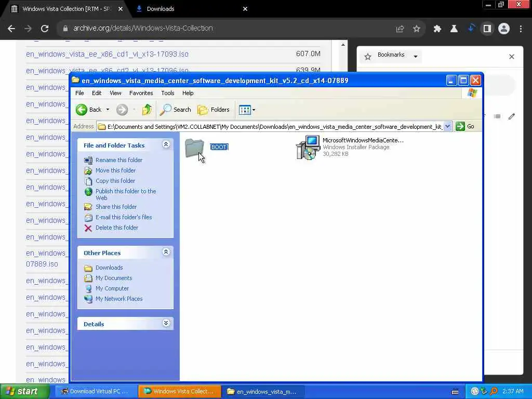Open My Computer under Other Places
Viewport: 532px width, 399px height.
pos(112,288)
